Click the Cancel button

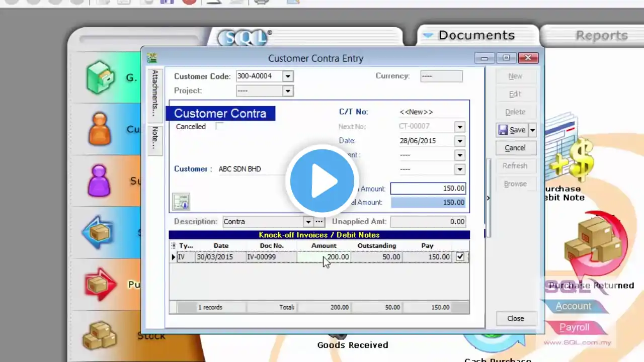pos(515,148)
